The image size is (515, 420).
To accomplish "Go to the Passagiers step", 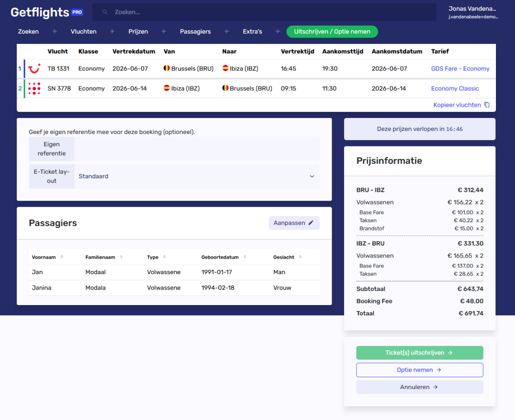I will pyautogui.click(x=195, y=31).
